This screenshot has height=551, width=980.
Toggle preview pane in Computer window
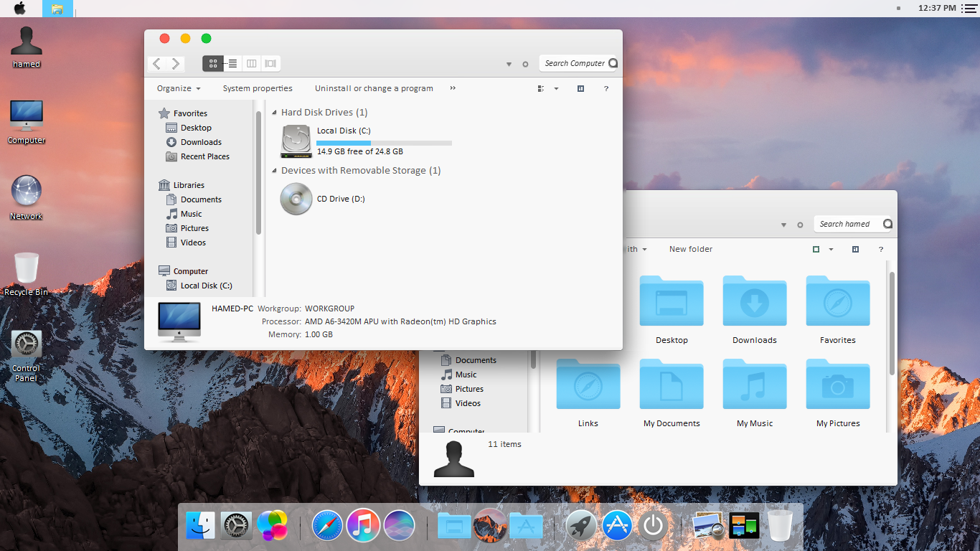pyautogui.click(x=580, y=88)
